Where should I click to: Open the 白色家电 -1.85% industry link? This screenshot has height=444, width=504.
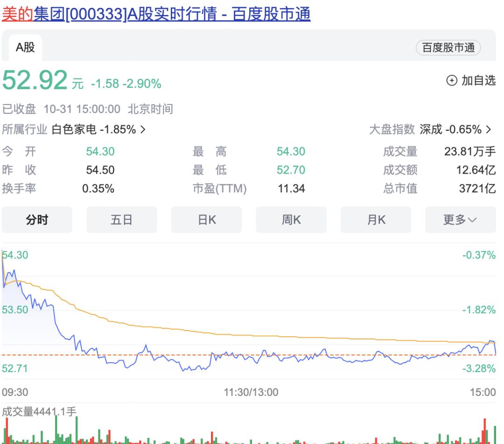(93, 130)
